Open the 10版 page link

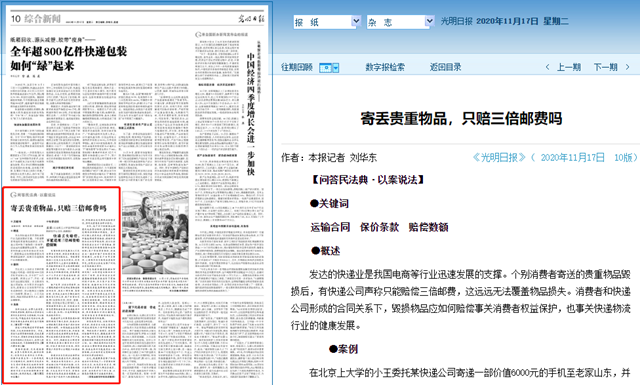[x=623, y=158]
